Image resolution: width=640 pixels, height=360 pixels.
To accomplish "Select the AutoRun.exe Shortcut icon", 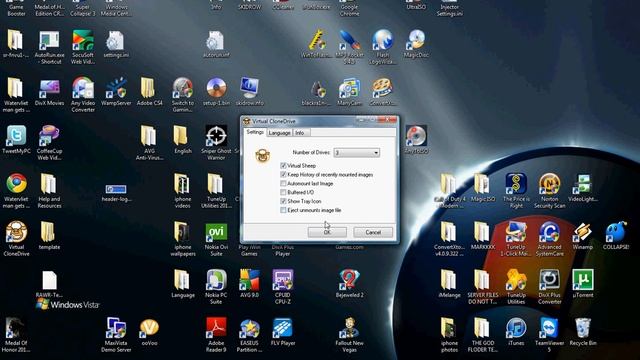I will [49, 47].
